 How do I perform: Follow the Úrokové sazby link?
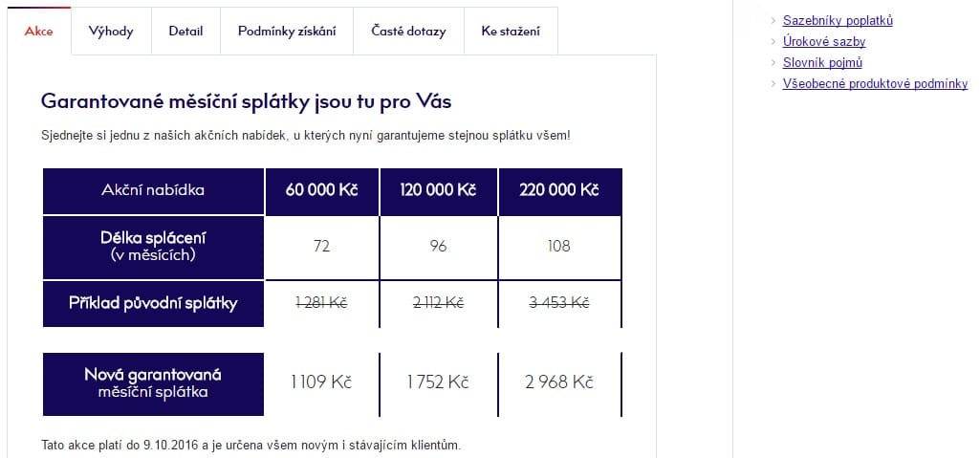[x=824, y=42]
